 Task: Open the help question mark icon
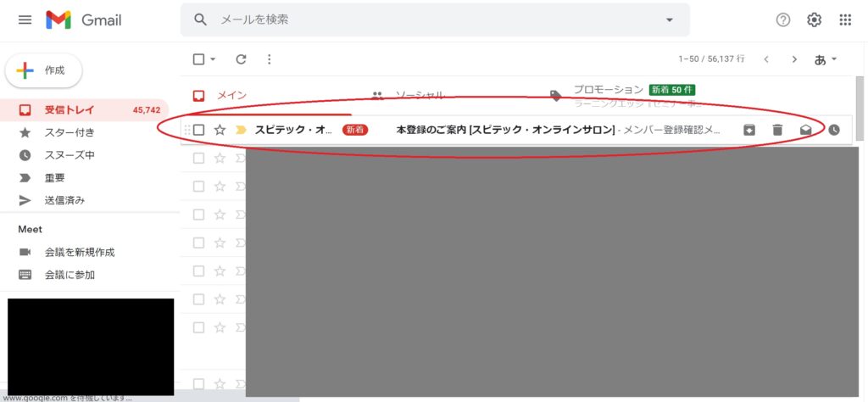(782, 20)
